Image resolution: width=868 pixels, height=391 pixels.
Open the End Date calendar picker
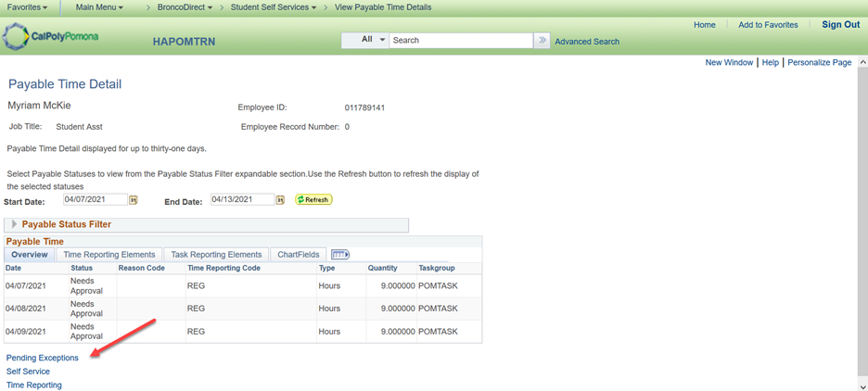pyautogui.click(x=282, y=200)
